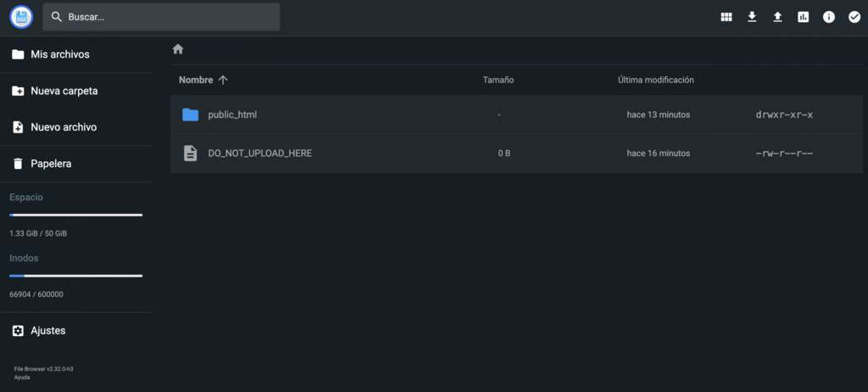
Task: Toggle multiple selection checkmark icon
Action: click(854, 17)
